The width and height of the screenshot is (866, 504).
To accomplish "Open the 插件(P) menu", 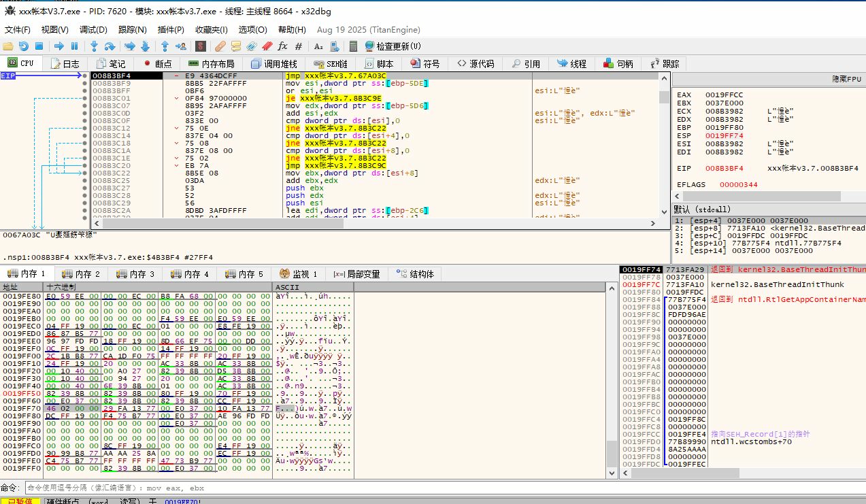I will 171,30.
